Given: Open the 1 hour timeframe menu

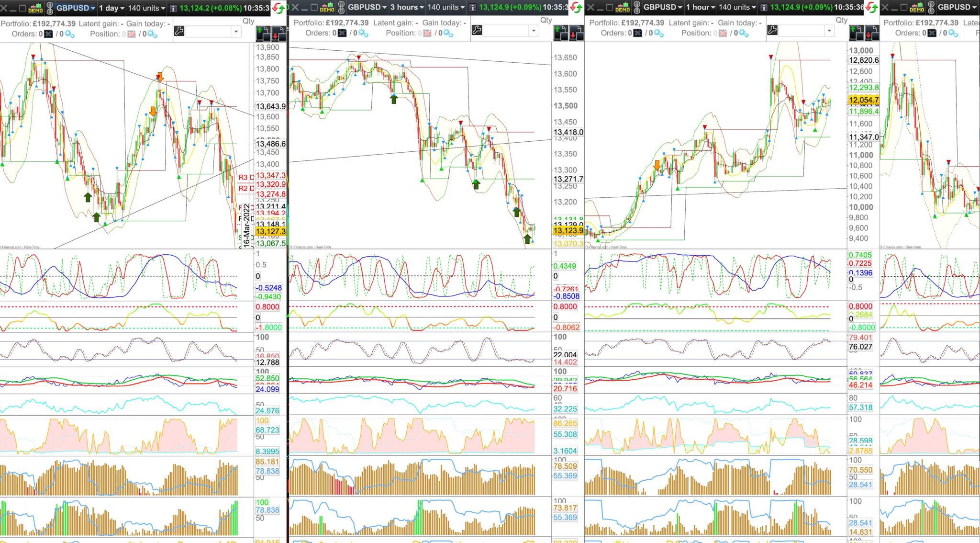Looking at the screenshot, I should (701, 7).
